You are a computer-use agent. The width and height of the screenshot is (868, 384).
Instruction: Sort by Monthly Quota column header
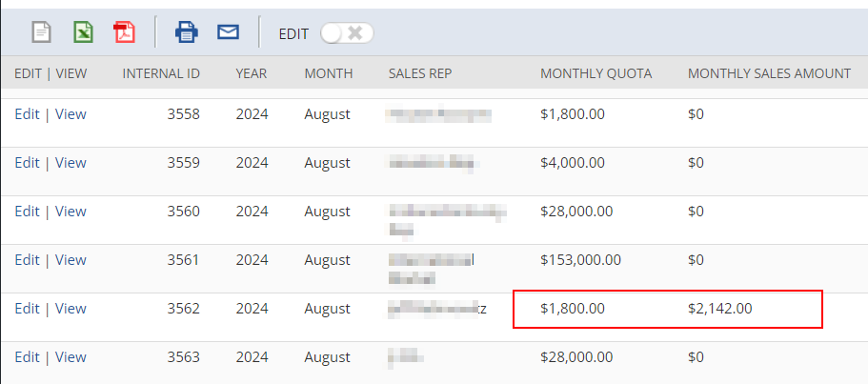click(x=595, y=73)
